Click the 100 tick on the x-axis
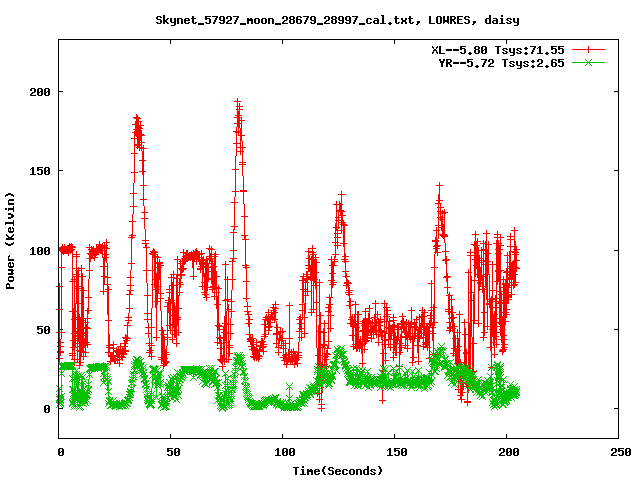The image size is (640, 480). coord(282,452)
